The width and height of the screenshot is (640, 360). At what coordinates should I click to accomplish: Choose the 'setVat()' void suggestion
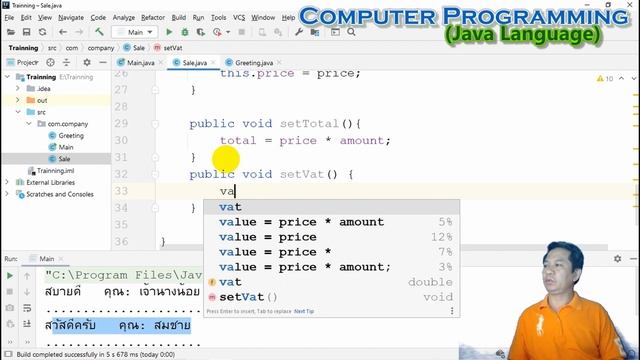[332, 297]
